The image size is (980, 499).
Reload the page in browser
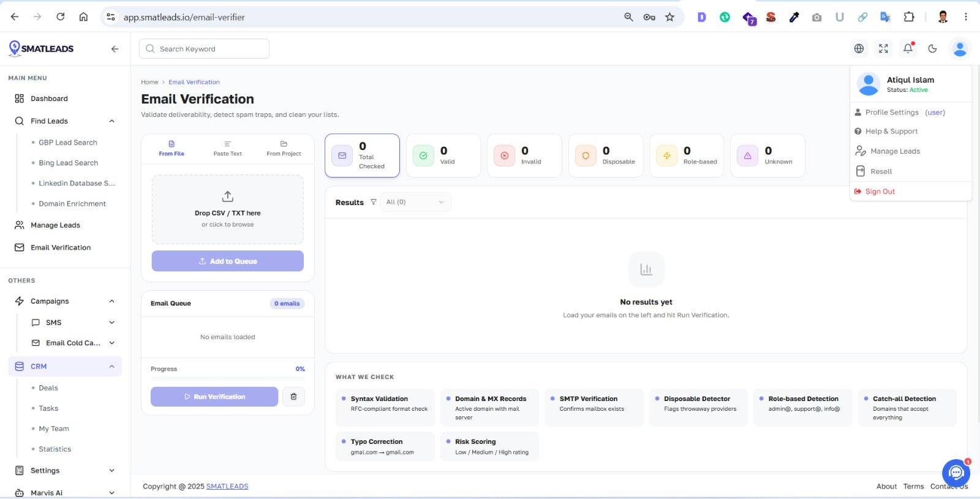click(60, 17)
